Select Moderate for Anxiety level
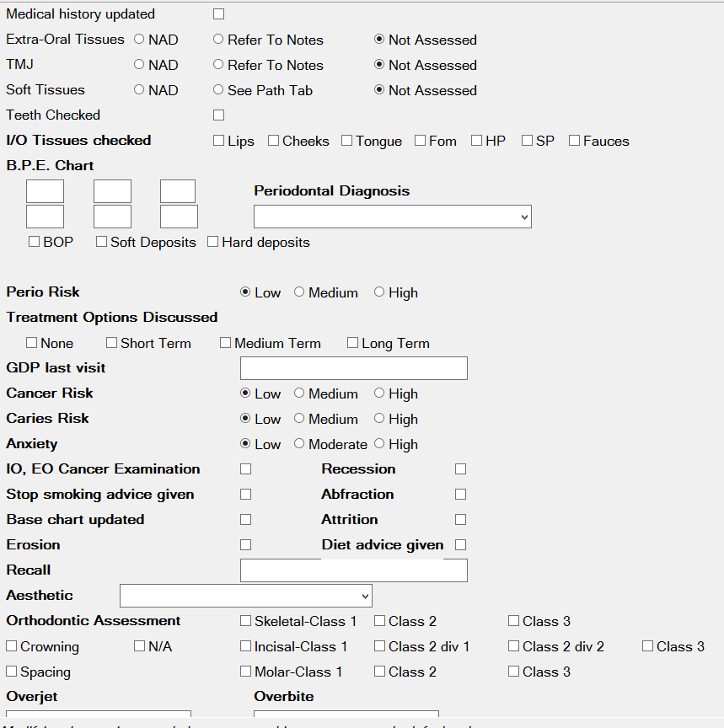This screenshot has width=724, height=728. [298, 444]
